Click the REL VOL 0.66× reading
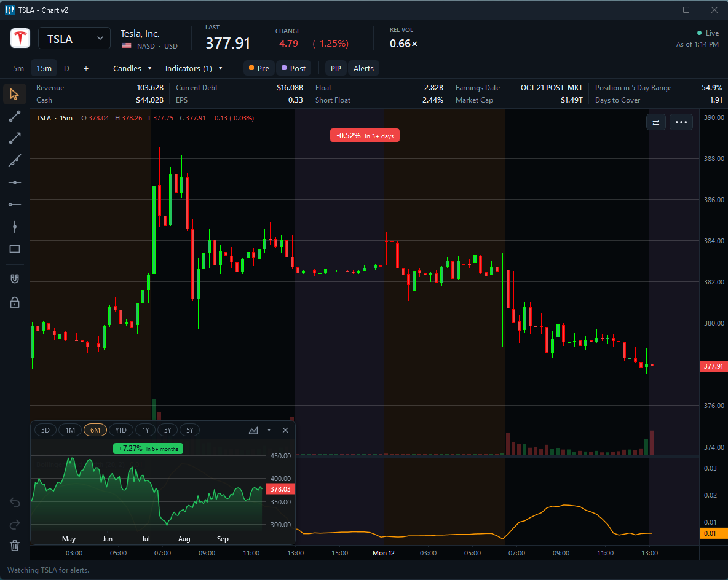 [x=403, y=44]
